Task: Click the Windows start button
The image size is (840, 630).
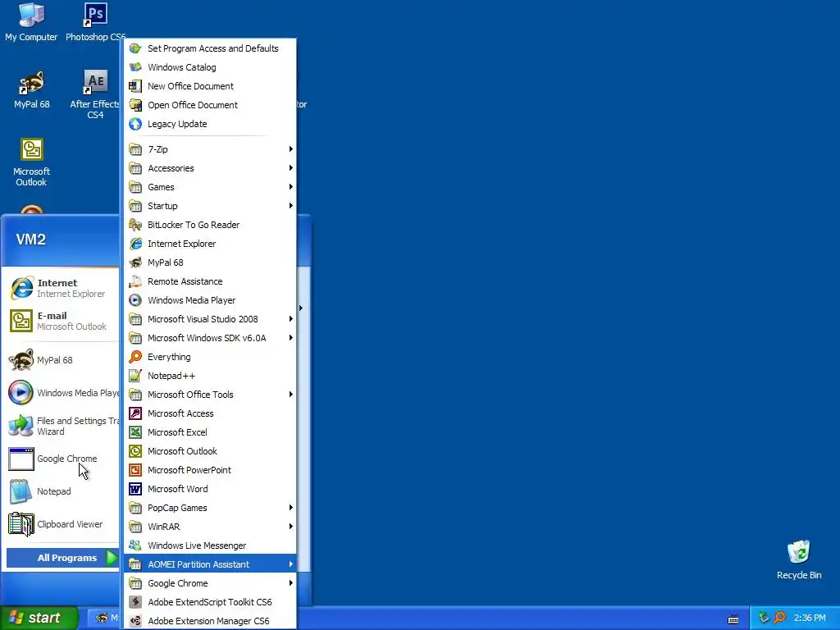Action: (x=39, y=618)
